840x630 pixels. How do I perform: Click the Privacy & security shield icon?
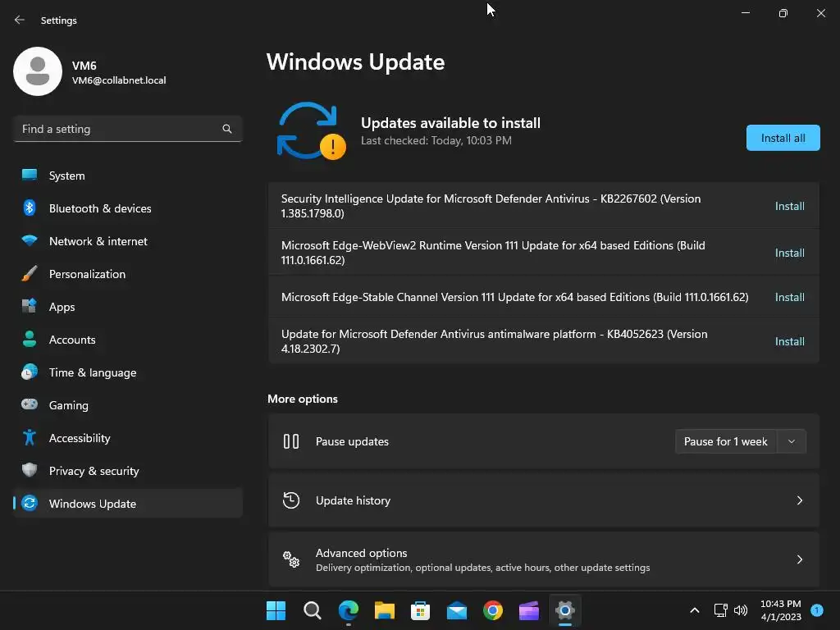coord(30,470)
